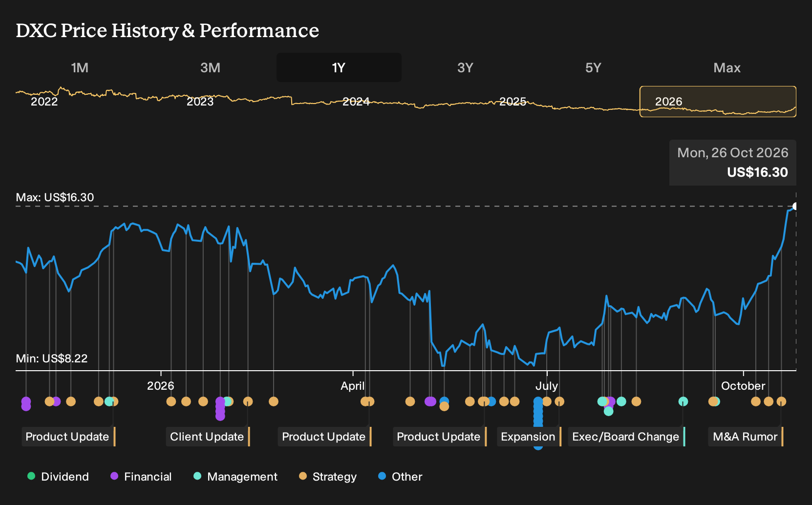Click the April axis label
The width and height of the screenshot is (812, 505).
[x=353, y=386]
